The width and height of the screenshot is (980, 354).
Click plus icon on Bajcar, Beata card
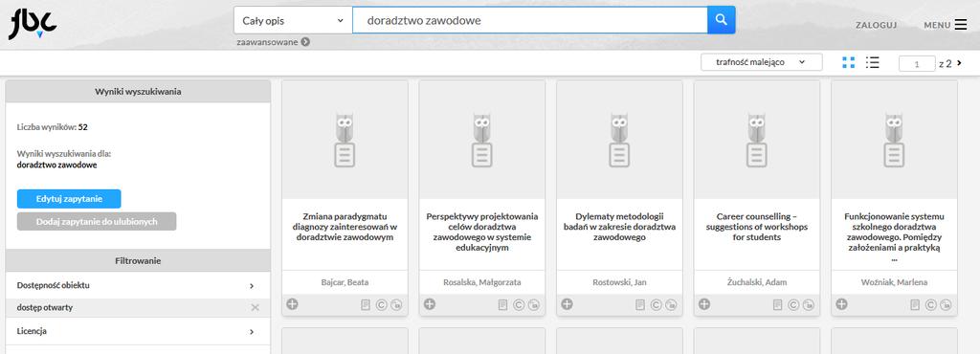click(x=293, y=304)
